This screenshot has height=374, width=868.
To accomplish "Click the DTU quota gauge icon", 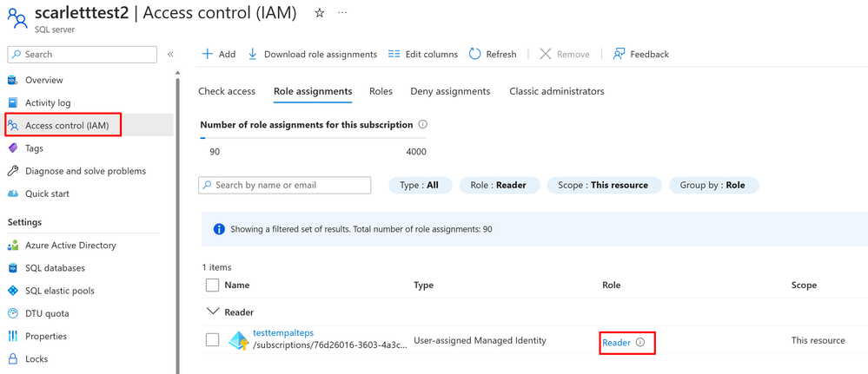I will (x=13, y=313).
